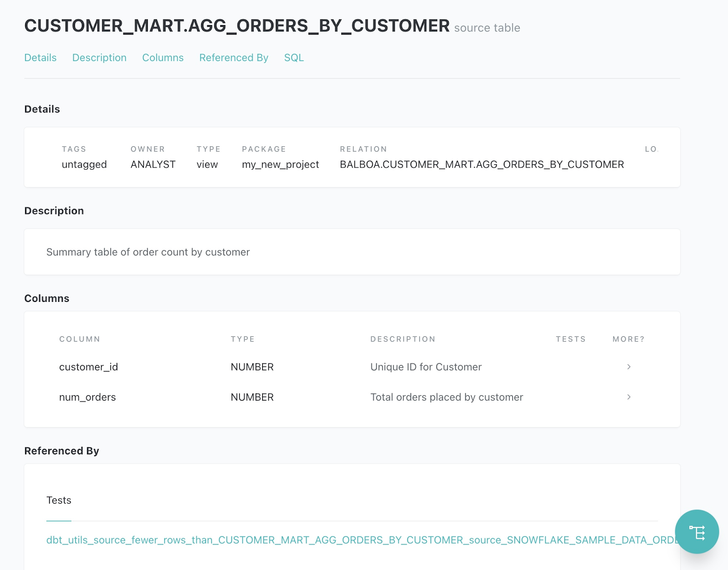Click the my_new_project package value
Screen dimensions: 728x570
(280, 164)
